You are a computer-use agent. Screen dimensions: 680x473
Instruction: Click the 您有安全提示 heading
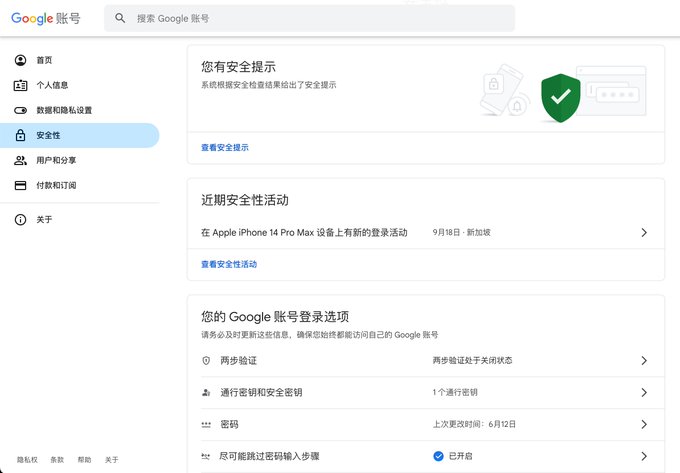coord(238,67)
